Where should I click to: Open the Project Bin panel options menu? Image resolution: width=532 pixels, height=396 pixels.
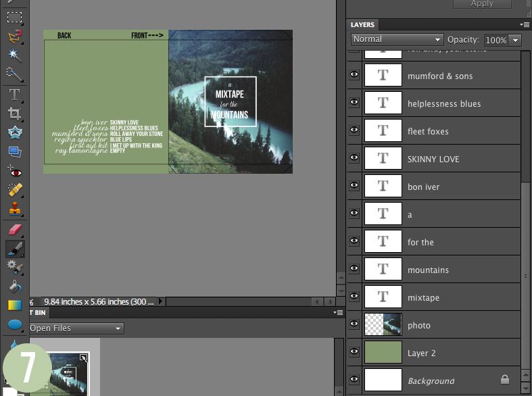click(338, 313)
